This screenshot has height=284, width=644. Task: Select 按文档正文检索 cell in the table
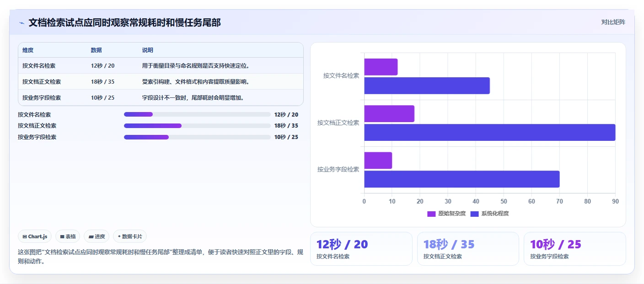click(x=42, y=82)
